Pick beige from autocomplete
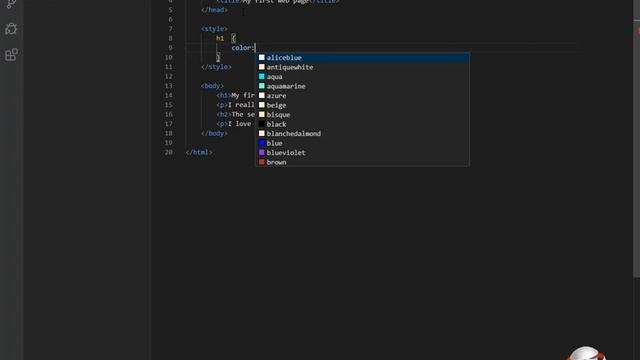This screenshot has width=640, height=360. (362, 105)
